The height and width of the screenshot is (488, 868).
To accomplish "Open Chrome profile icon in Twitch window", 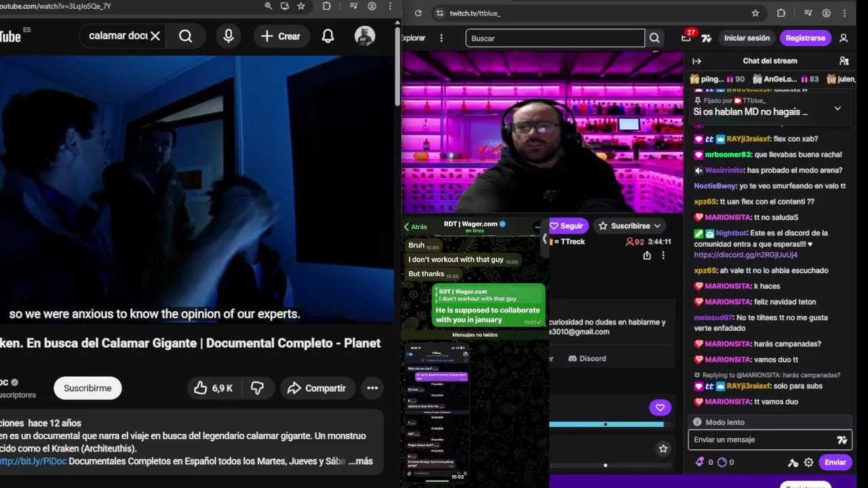I will (x=827, y=13).
